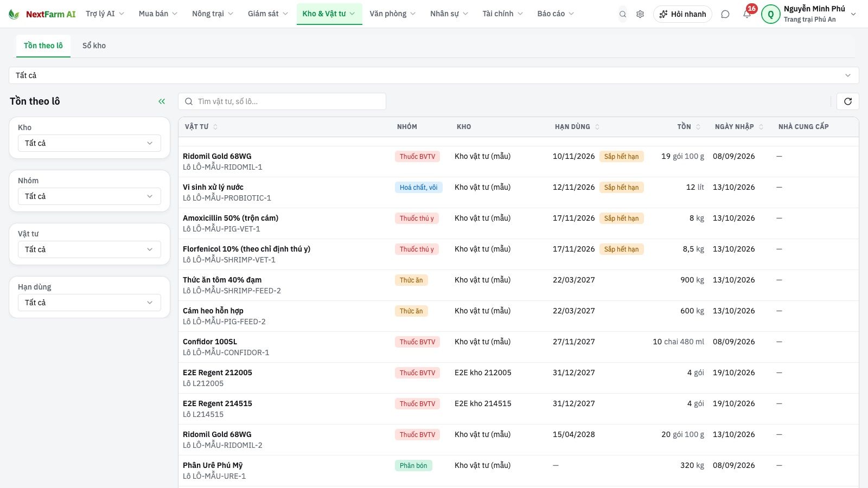Open the Tài chính menu
The image size is (868, 488).
503,14
